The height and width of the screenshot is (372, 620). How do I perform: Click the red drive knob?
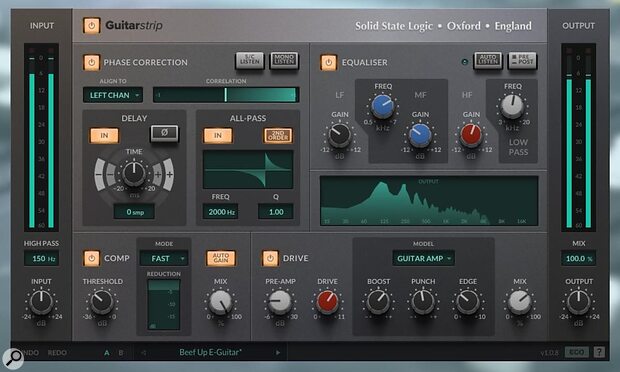[327, 302]
